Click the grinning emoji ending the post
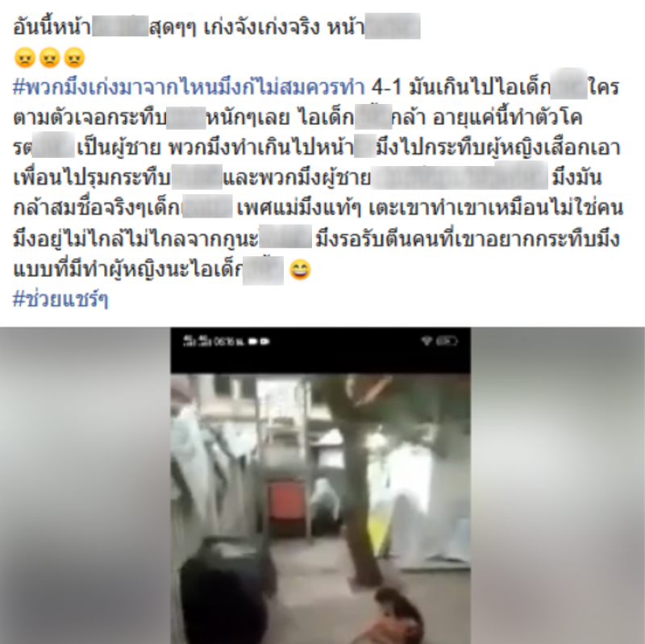 pos(300,270)
